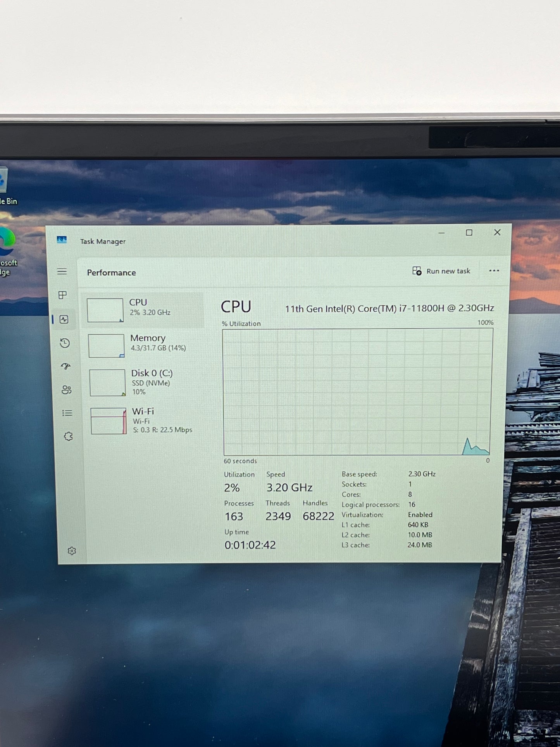The image size is (560, 747).
Task: Click the CPU utilization graph
Action: [357, 392]
